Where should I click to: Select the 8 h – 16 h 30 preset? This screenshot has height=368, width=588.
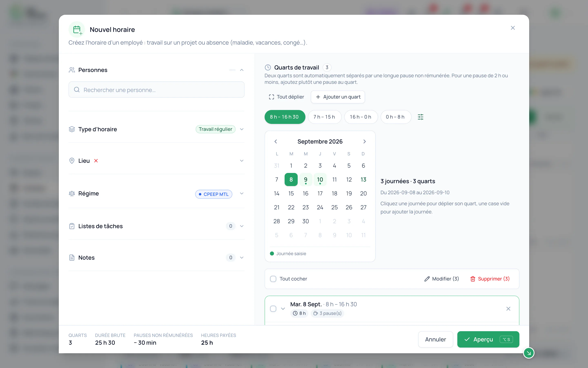(x=285, y=117)
